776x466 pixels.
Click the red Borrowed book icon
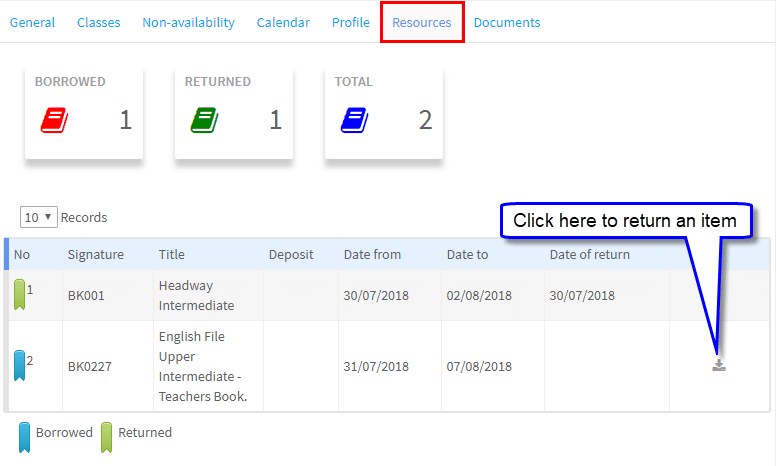click(54, 121)
